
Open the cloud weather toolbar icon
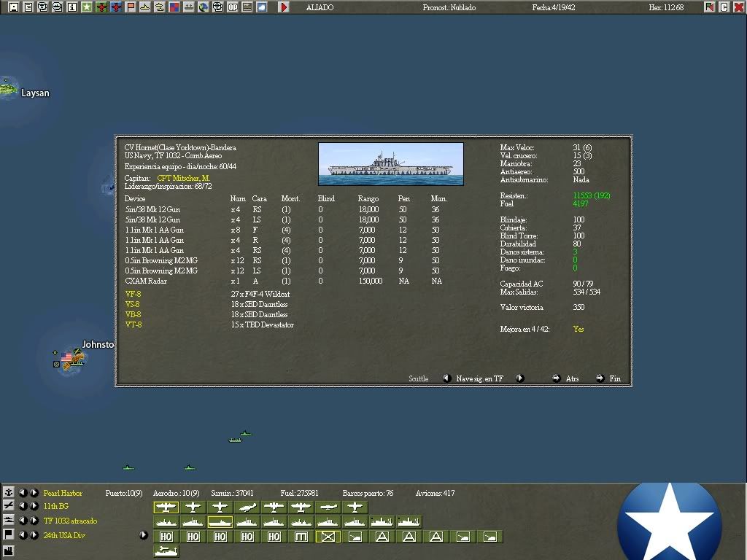pyautogui.click(x=262, y=7)
